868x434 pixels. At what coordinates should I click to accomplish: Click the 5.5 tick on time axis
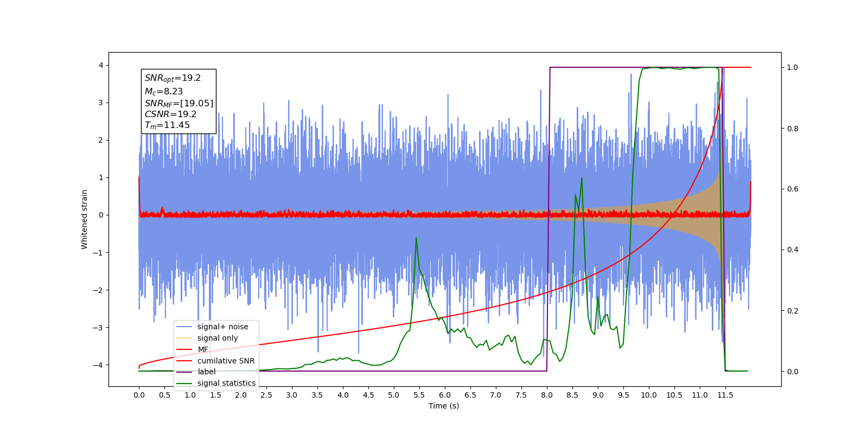point(419,395)
